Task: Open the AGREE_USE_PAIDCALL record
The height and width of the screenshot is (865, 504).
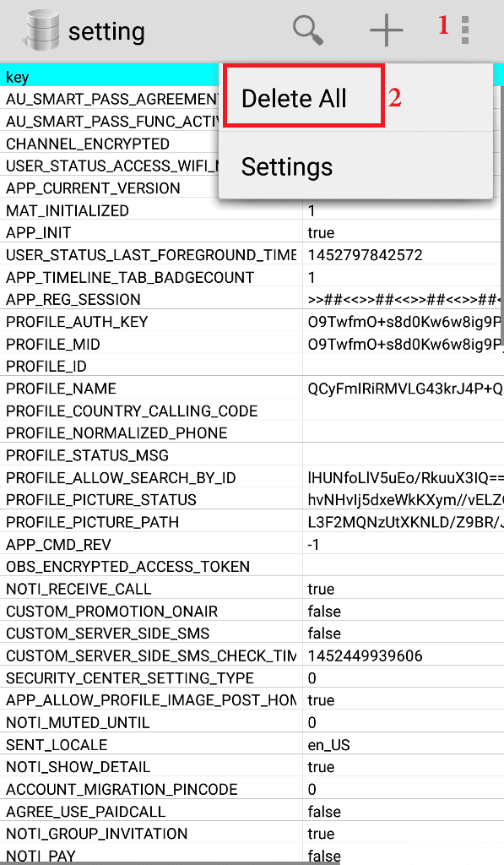Action: coord(101,811)
